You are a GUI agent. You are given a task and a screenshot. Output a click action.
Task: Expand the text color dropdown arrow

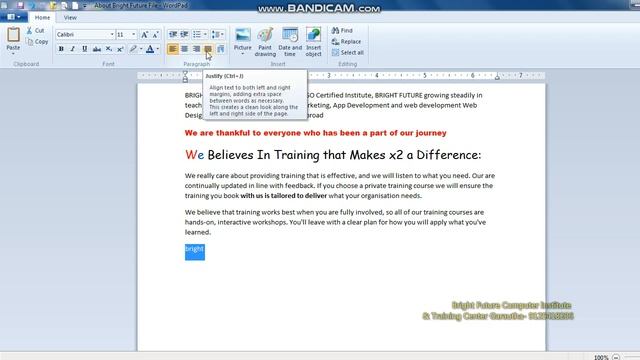158,49
